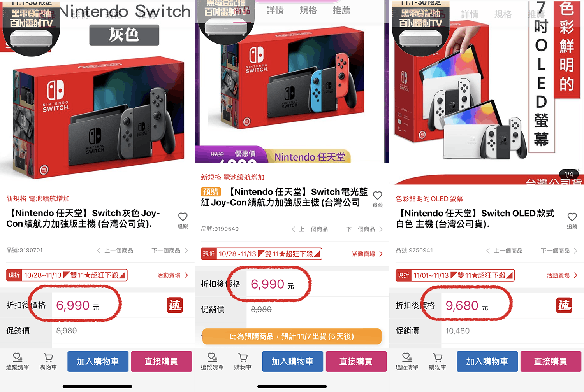
Task: Select 推薦 tab on middle page
Action: [x=341, y=10]
